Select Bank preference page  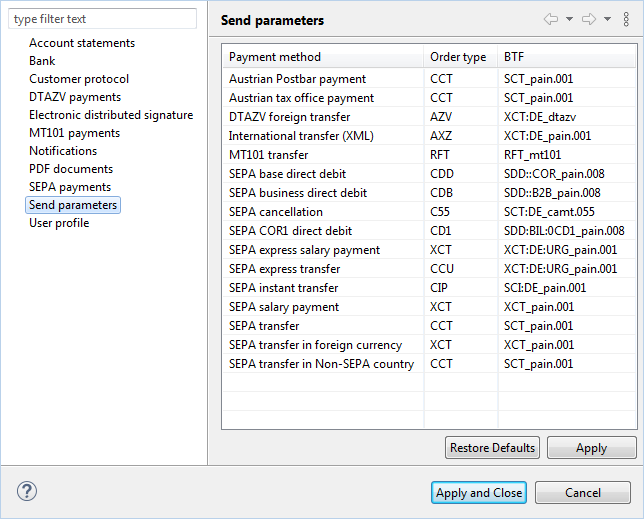(x=42, y=61)
